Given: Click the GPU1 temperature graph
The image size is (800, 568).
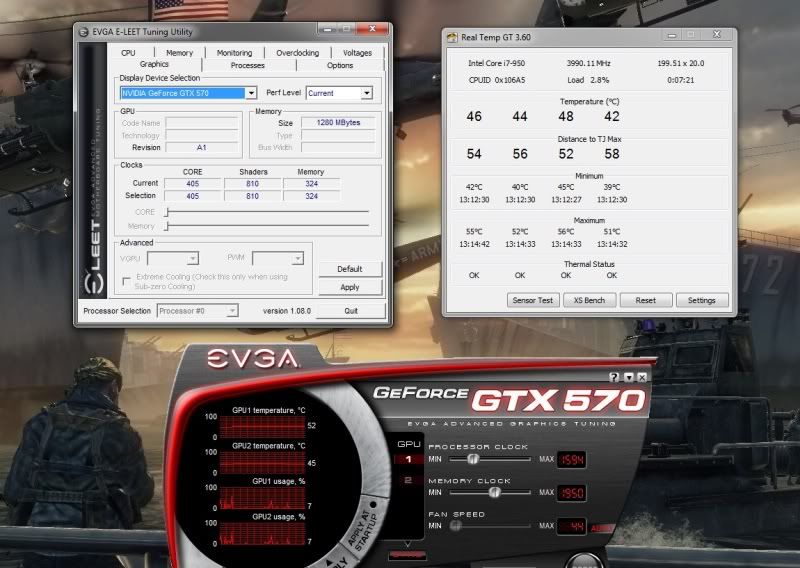Looking at the screenshot, I should [x=262, y=427].
